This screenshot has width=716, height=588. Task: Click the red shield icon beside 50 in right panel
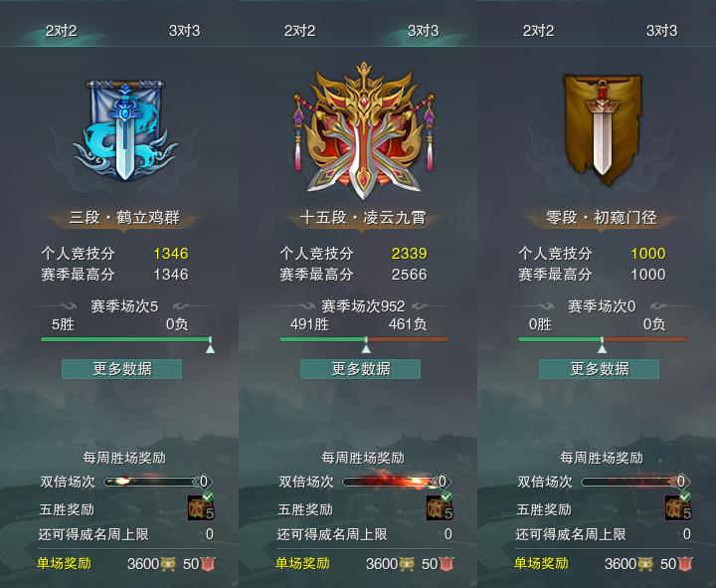pos(685,564)
